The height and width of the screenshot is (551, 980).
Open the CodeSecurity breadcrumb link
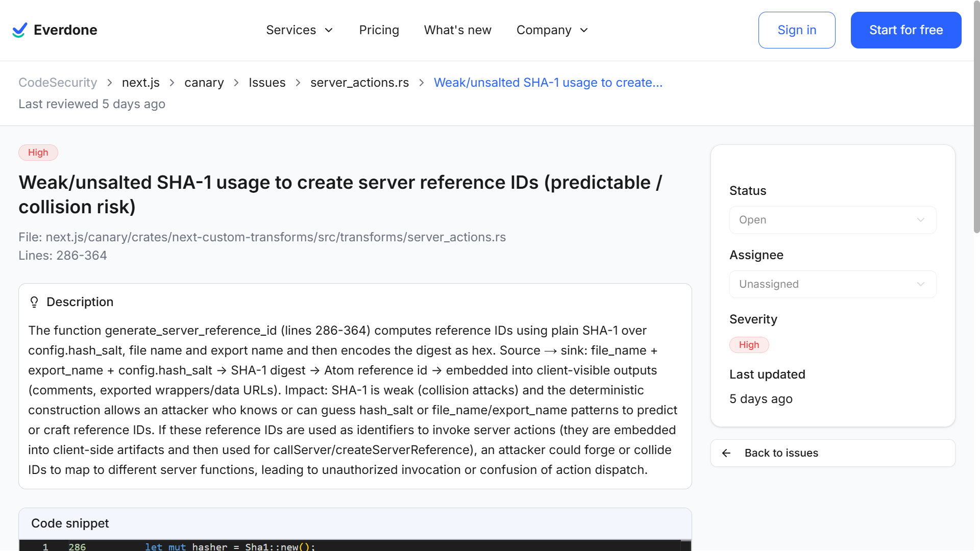pyautogui.click(x=58, y=83)
